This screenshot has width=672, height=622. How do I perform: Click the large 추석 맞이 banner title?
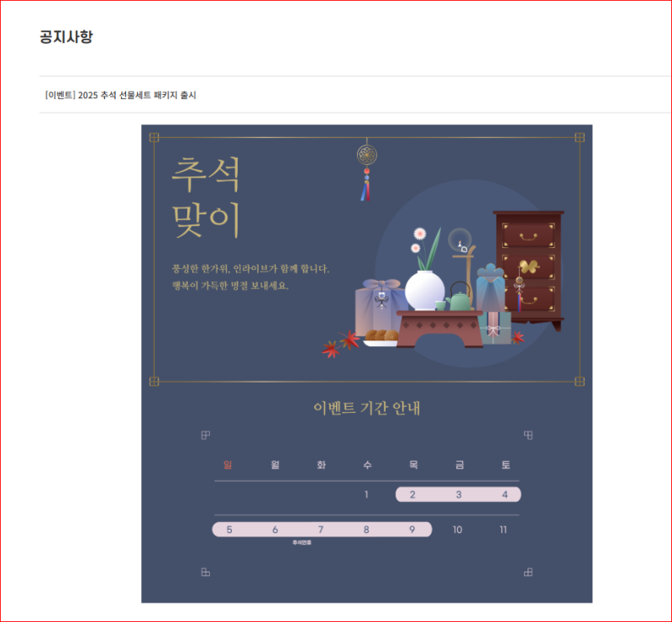click(206, 197)
